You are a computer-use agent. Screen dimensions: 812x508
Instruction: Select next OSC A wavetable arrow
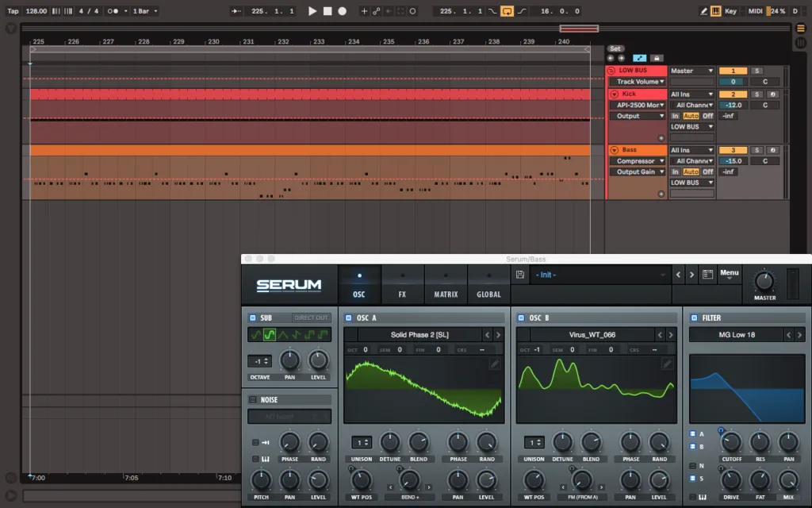[498, 335]
